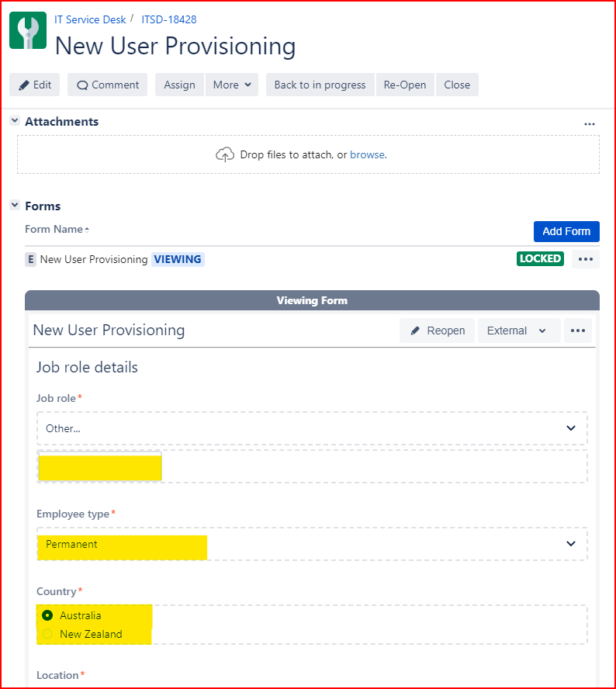Open the Viewing Form three-dot options menu
The width and height of the screenshot is (616, 689).
[578, 331]
